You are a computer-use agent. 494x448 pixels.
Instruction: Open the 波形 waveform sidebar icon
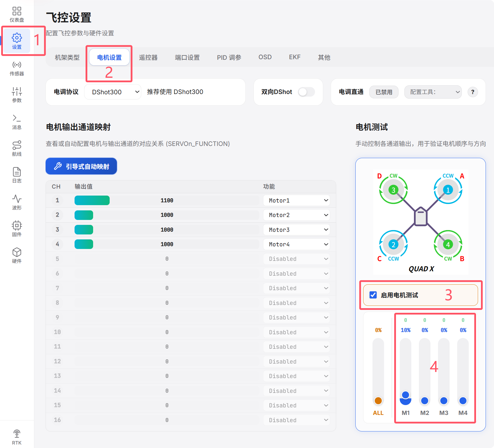(x=17, y=202)
